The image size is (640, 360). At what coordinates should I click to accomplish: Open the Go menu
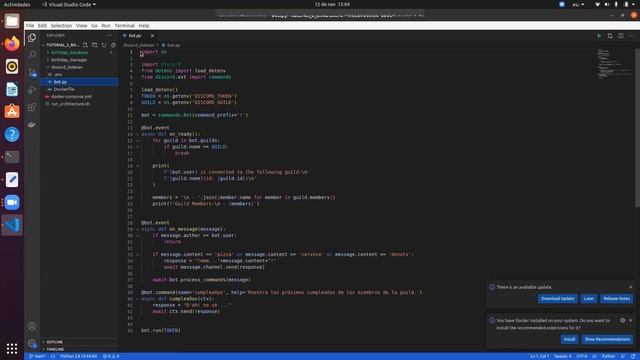click(x=94, y=26)
